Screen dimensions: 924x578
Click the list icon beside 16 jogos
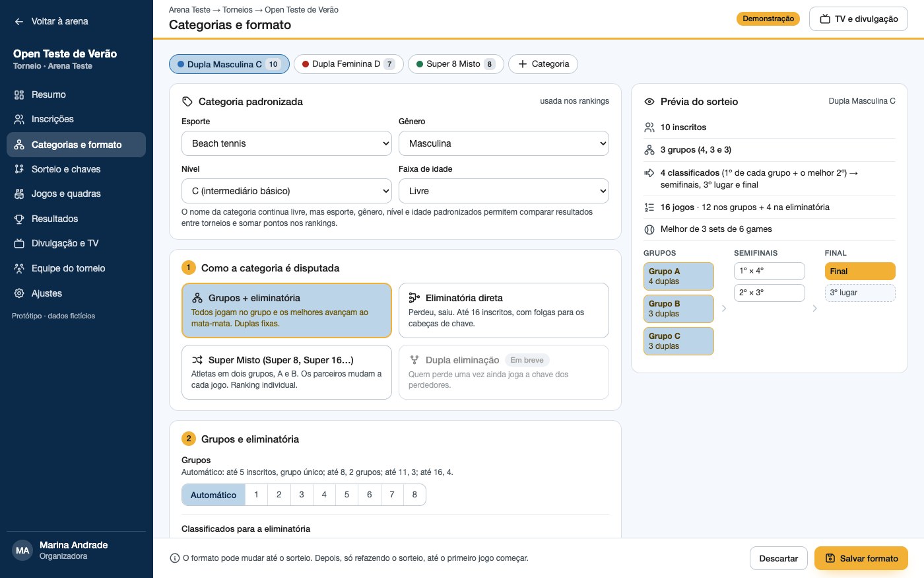(649, 207)
